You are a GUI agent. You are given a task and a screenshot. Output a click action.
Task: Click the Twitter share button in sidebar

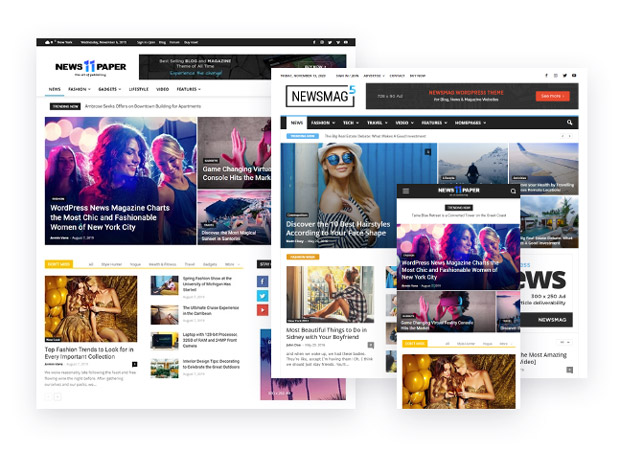(264, 295)
